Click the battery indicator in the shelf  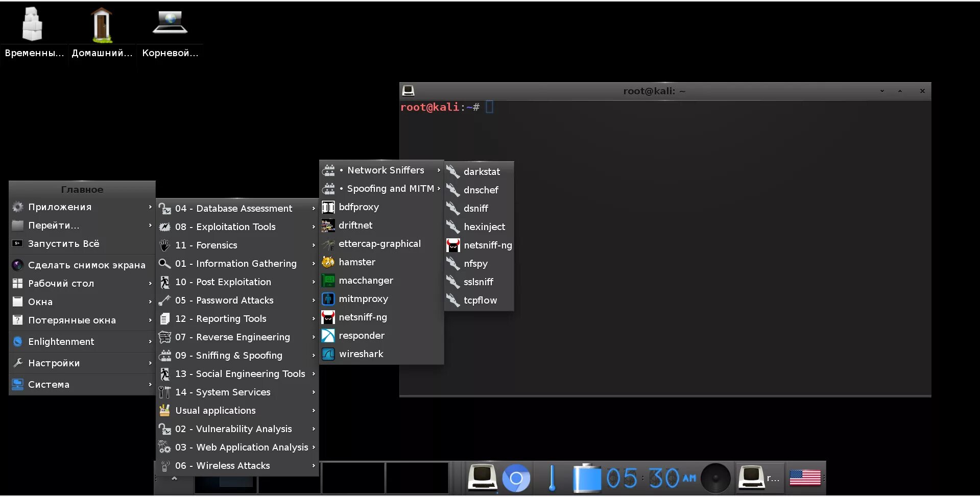point(587,478)
